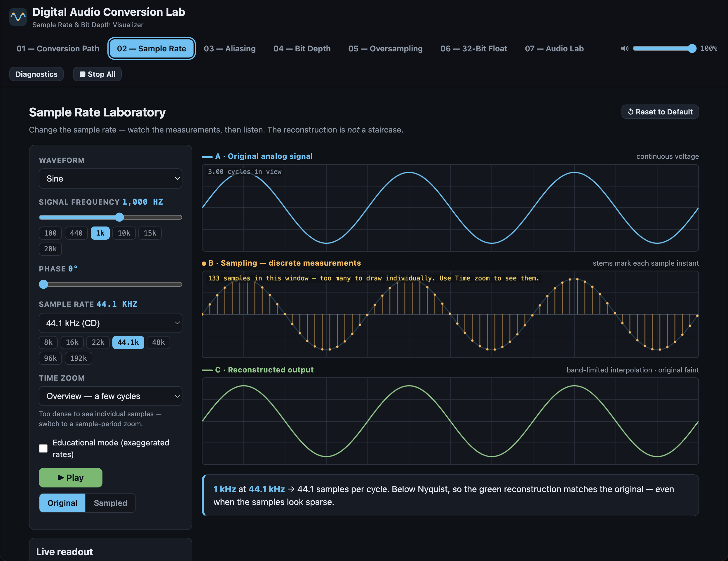The image size is (728, 561).
Task: Switch to the 03 — Aliasing tab
Action: point(230,49)
